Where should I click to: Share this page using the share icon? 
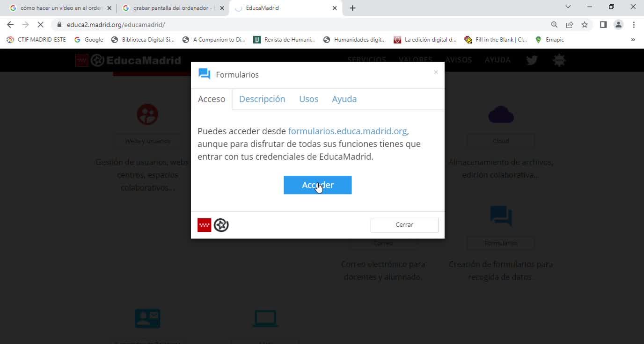tap(570, 25)
